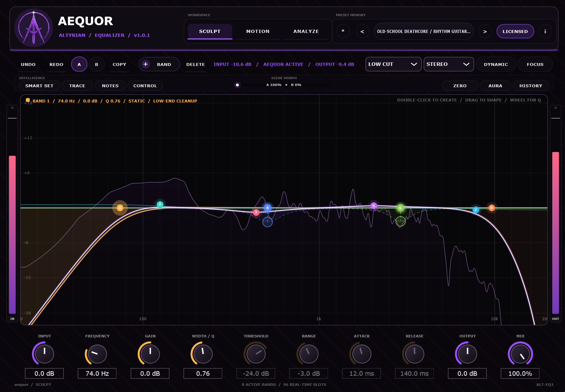The image size is (565, 392).
Task: Click the 100.0% mix value field
Action: click(x=520, y=374)
